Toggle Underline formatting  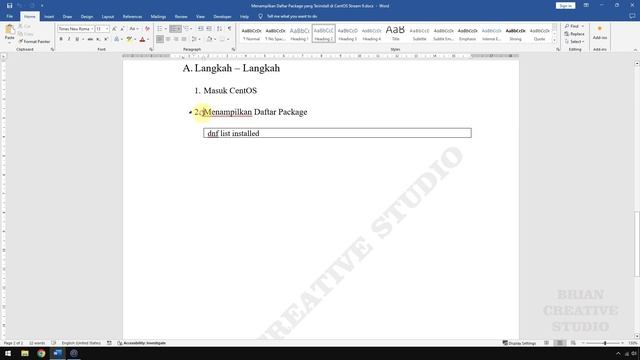(x=77, y=39)
